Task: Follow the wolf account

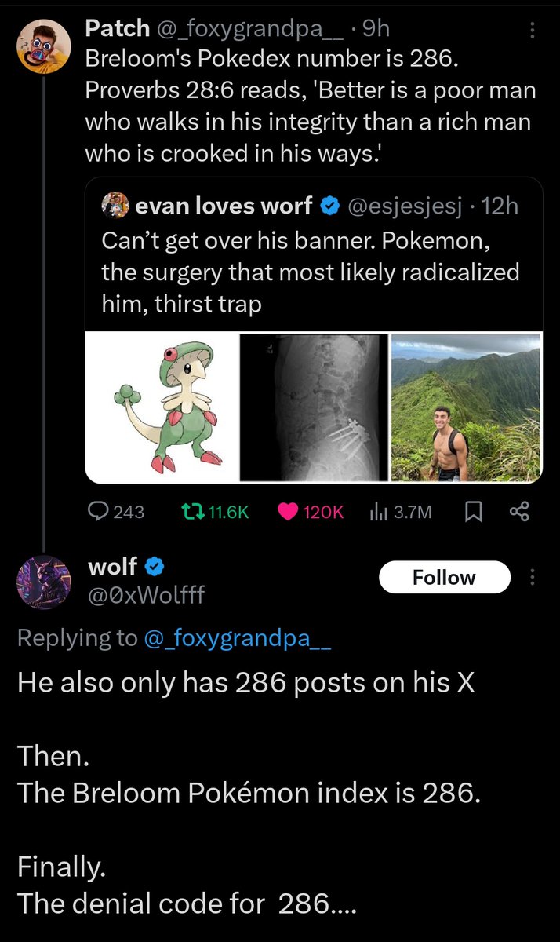Action: point(444,577)
